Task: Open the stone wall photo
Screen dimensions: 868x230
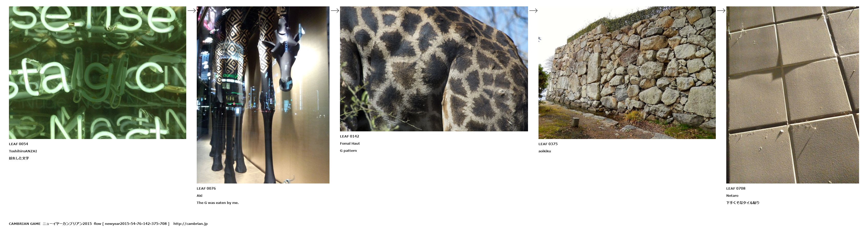Action: (627, 73)
